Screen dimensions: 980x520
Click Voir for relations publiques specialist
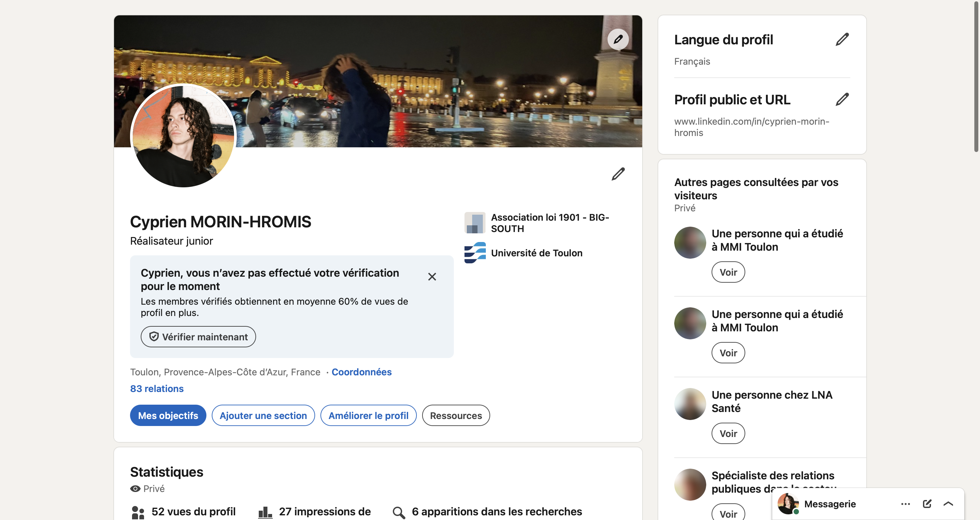728,512
